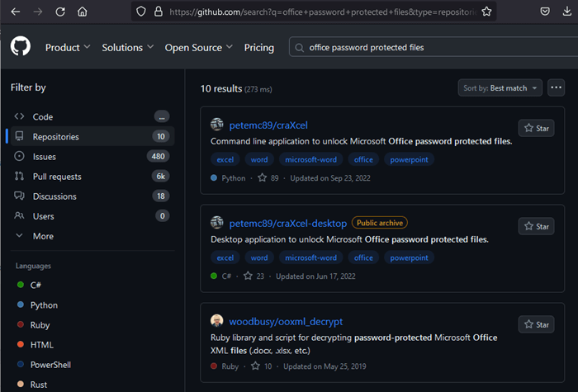The height and width of the screenshot is (392, 578).
Task: Click the woodbusy/ooxml_decrypt avatar
Action: [216, 321]
